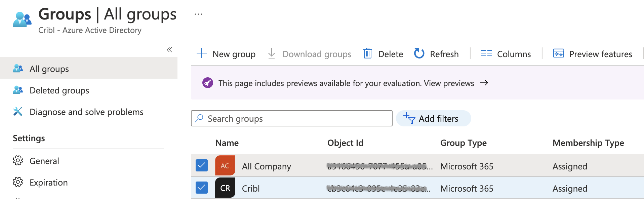Click the Expiration gear icon

click(18, 182)
